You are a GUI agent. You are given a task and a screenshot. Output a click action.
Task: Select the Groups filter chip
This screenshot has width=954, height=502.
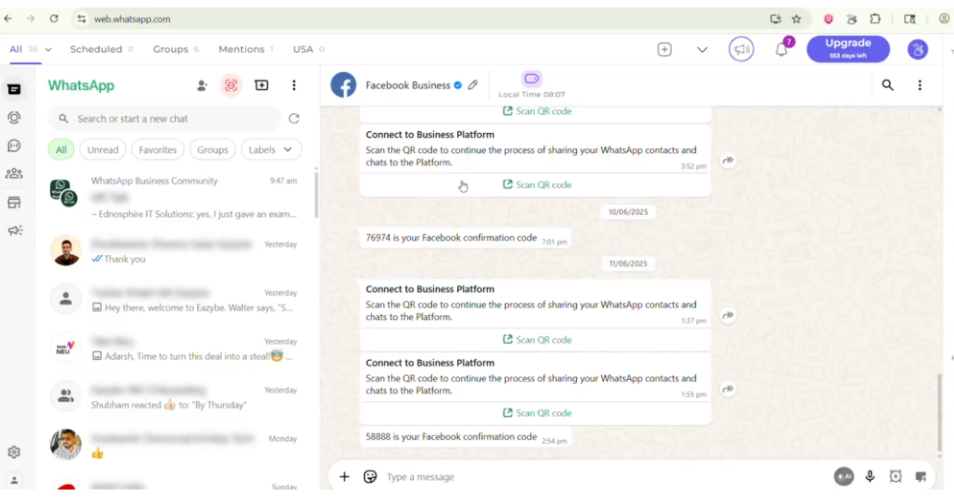point(212,150)
